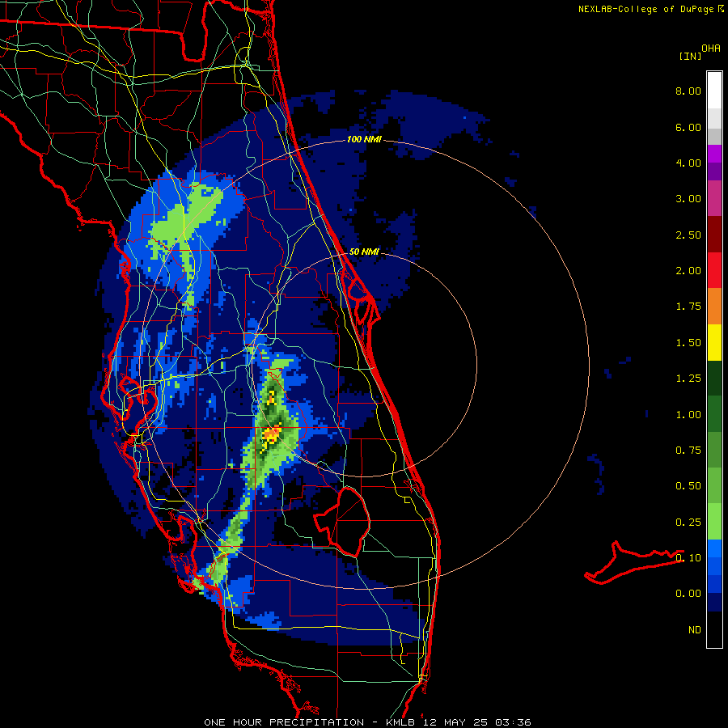Click the 50 NMI range ring label

(364, 252)
